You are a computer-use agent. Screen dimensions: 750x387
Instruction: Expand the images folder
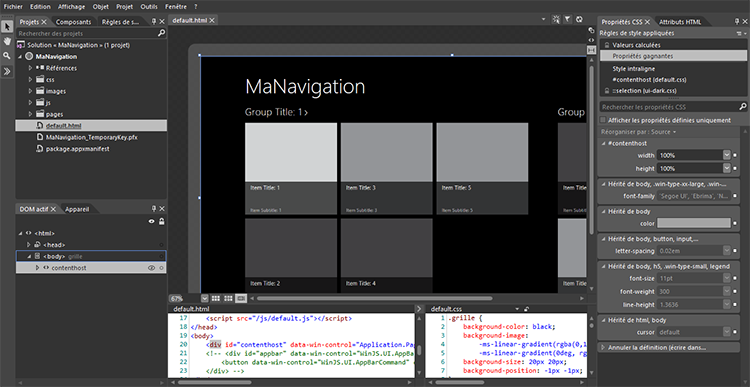click(30, 91)
